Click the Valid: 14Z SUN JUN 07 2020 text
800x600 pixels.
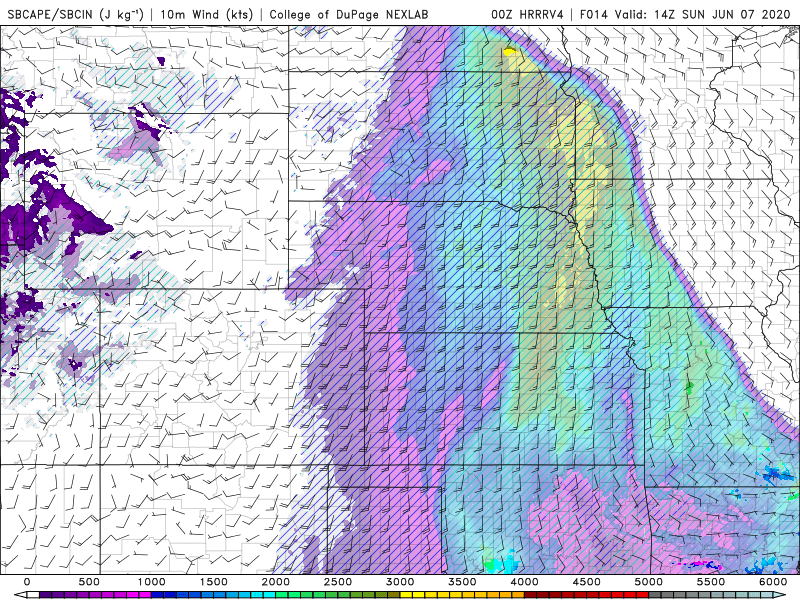coord(703,14)
